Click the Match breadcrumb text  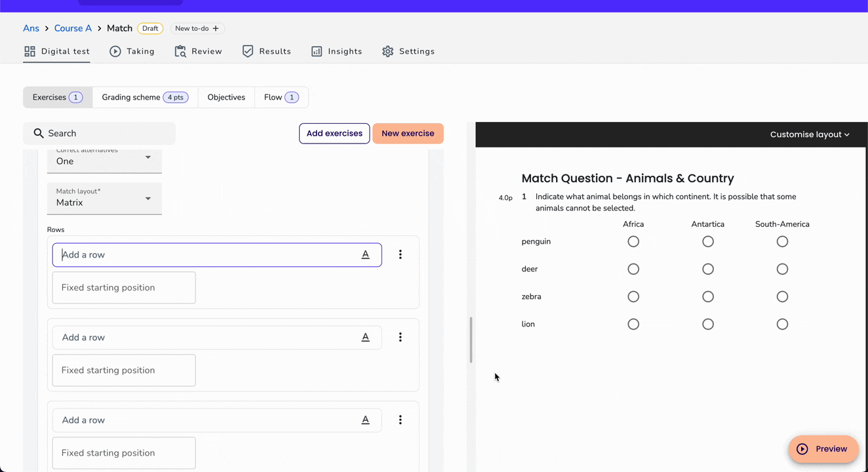pyautogui.click(x=119, y=28)
